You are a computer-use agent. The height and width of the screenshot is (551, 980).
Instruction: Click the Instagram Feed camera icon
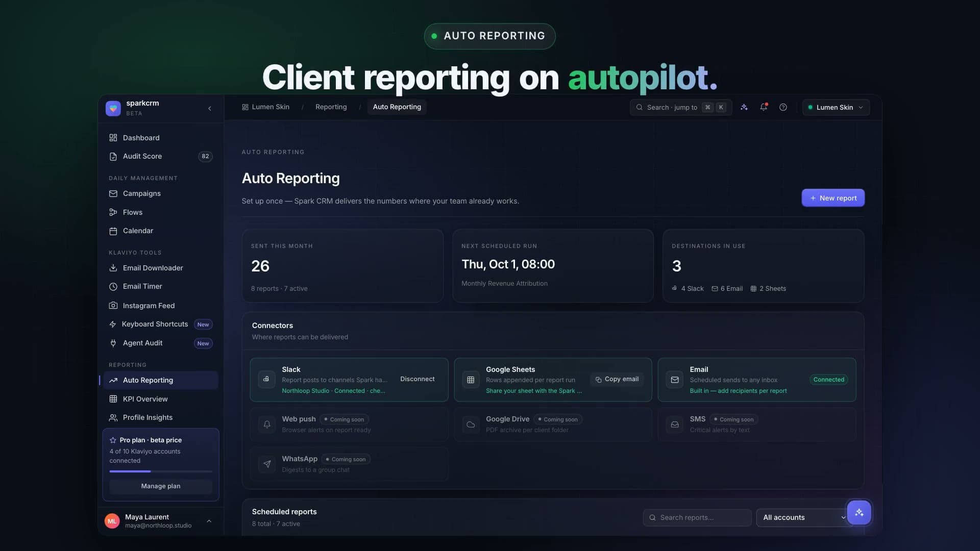click(x=113, y=306)
